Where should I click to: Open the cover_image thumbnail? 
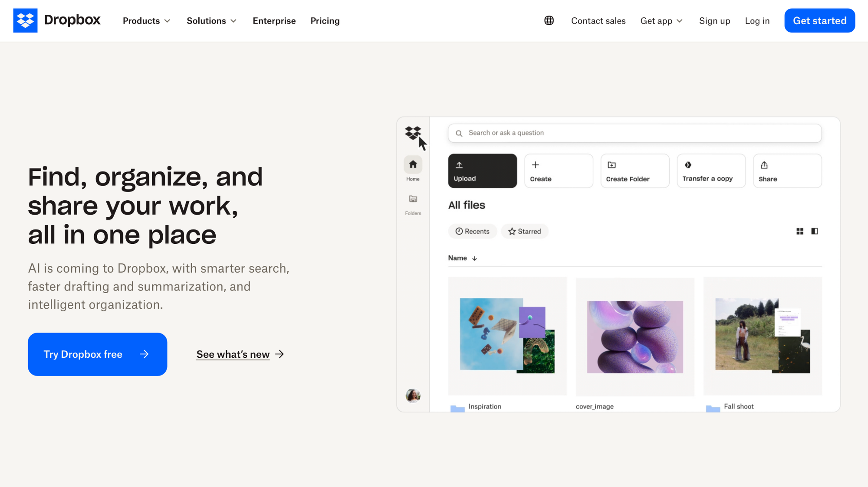(x=635, y=336)
